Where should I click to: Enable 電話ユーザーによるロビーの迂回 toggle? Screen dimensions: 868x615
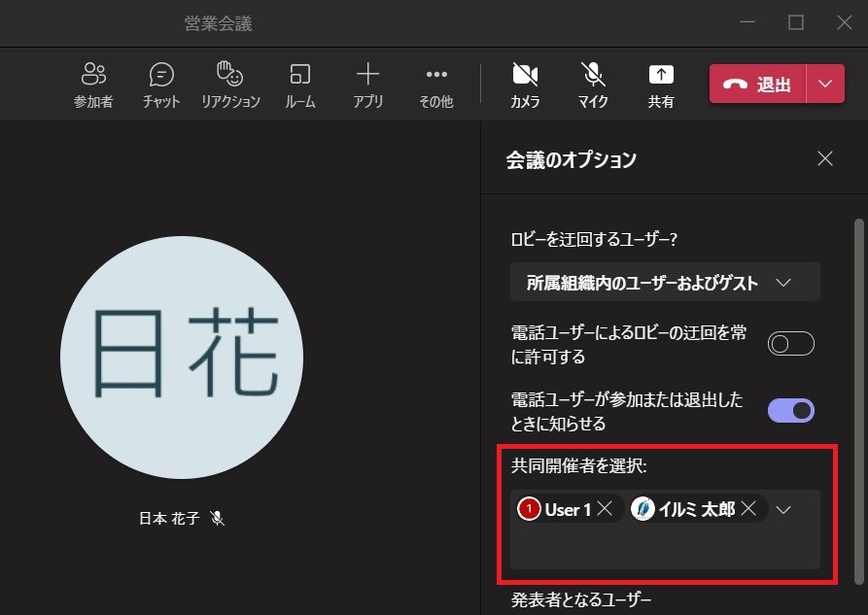point(790,344)
